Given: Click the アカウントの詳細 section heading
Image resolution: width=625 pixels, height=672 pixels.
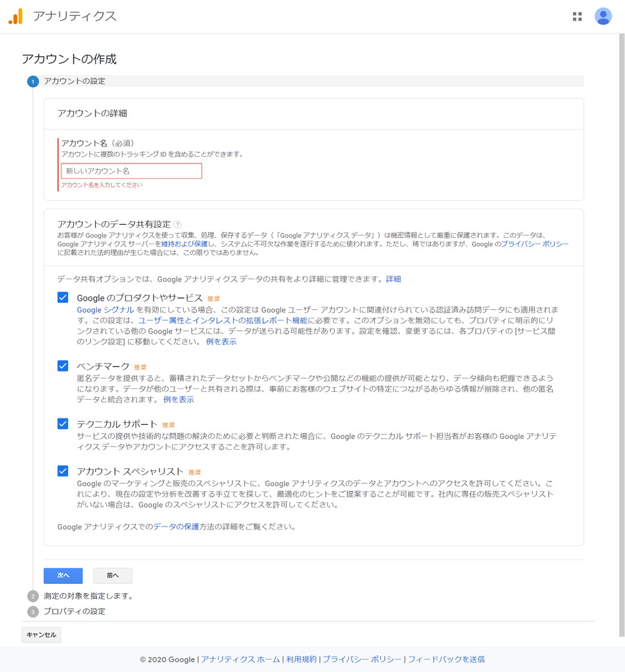Looking at the screenshot, I should (x=92, y=113).
